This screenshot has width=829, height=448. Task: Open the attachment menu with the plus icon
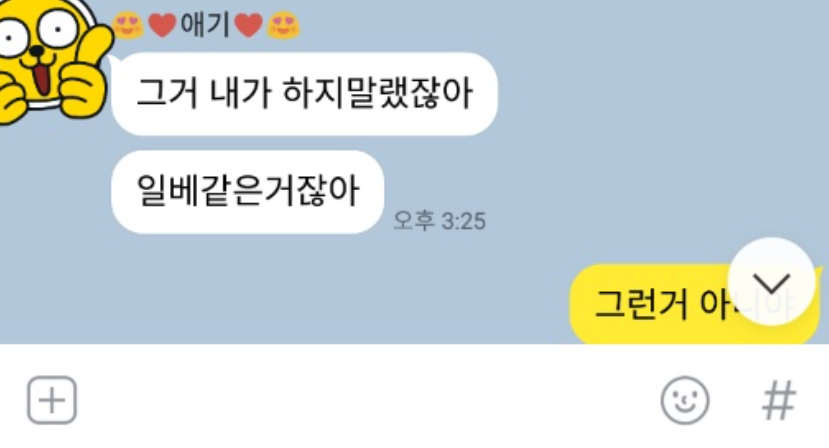coord(52,400)
